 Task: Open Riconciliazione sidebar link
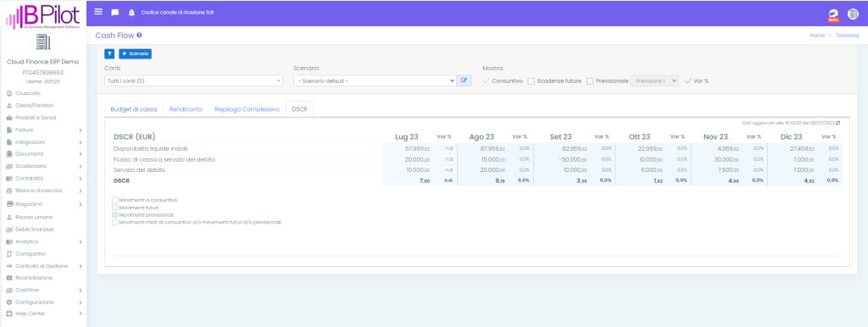34,278
